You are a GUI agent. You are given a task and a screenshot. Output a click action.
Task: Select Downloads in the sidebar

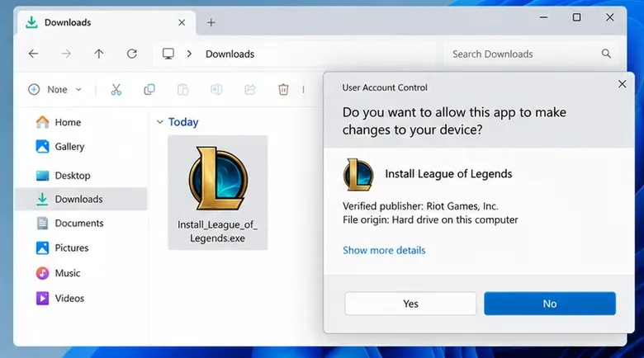pos(81,199)
